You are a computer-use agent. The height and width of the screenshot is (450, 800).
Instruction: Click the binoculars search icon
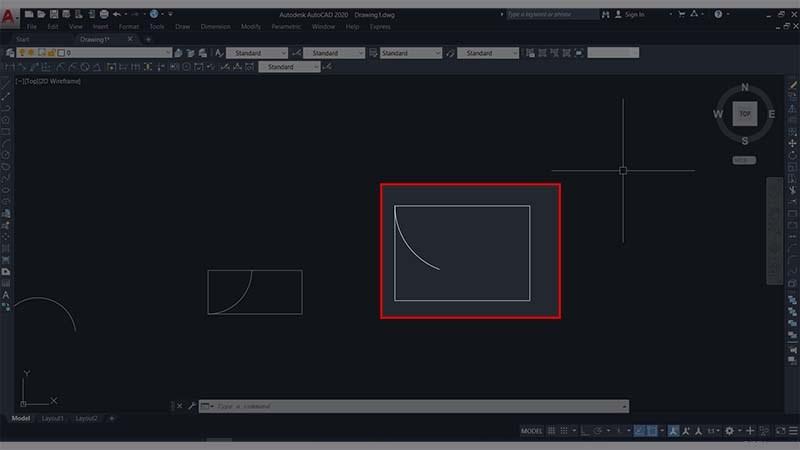pos(606,14)
